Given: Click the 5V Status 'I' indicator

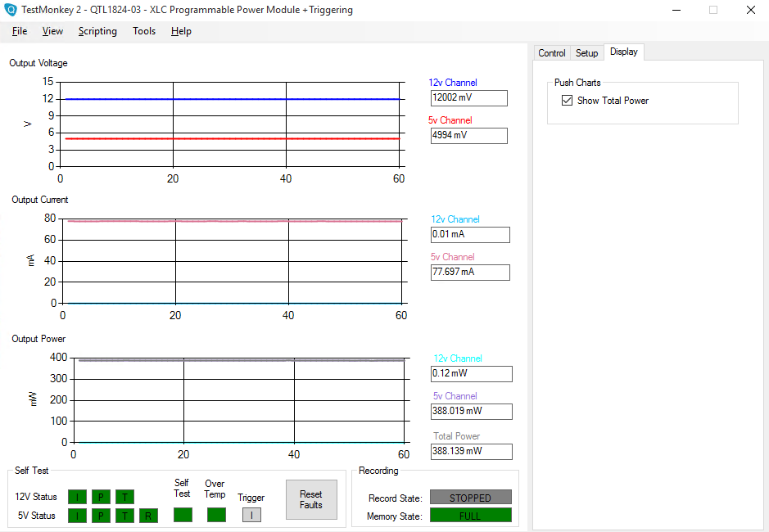Looking at the screenshot, I should click(77, 516).
